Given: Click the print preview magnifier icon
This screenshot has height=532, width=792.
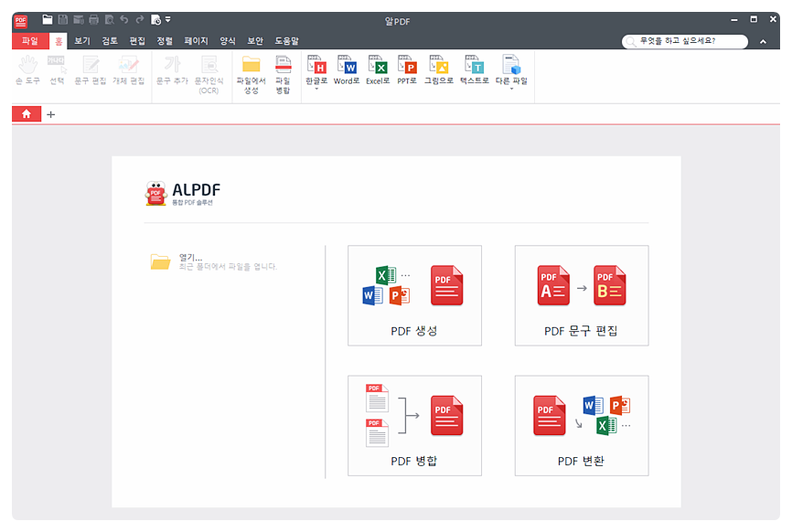Looking at the screenshot, I should coord(109,20).
